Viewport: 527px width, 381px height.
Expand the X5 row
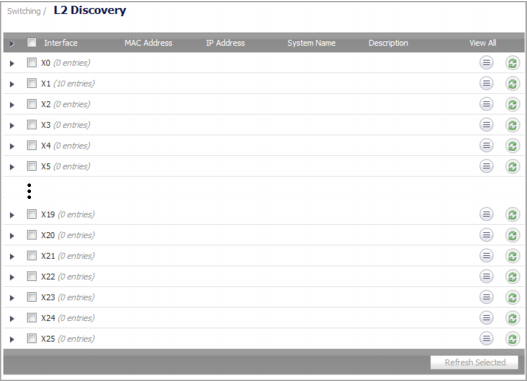click(x=12, y=167)
